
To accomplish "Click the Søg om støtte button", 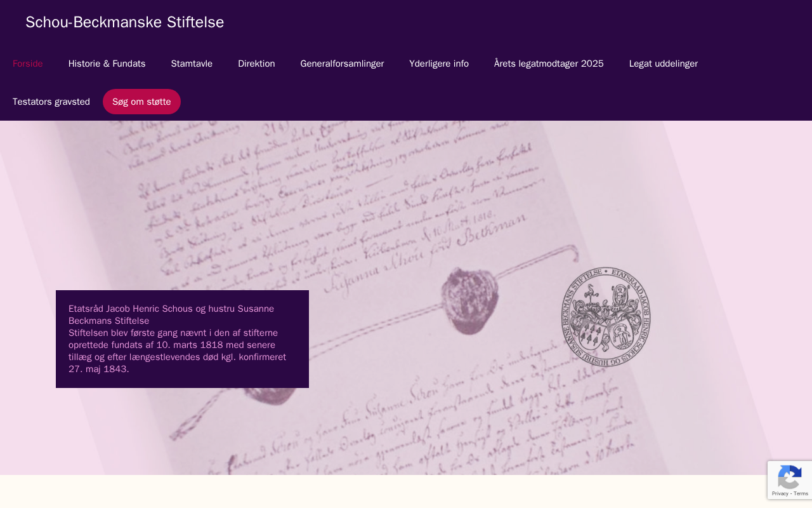I will coord(141,102).
